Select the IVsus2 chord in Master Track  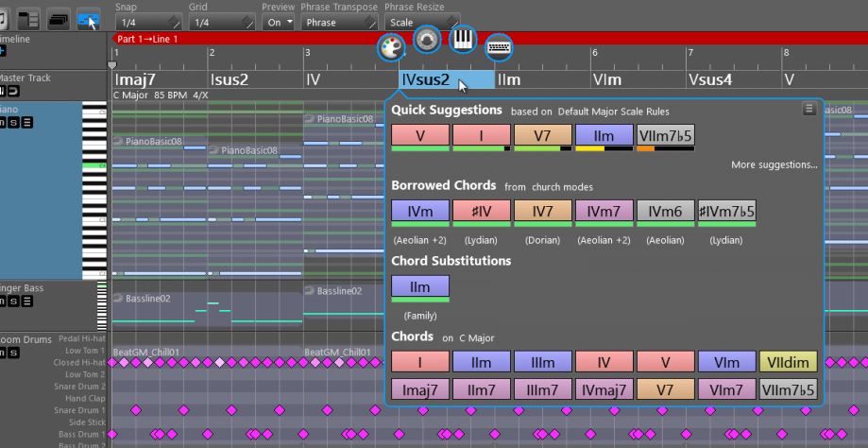click(446, 79)
